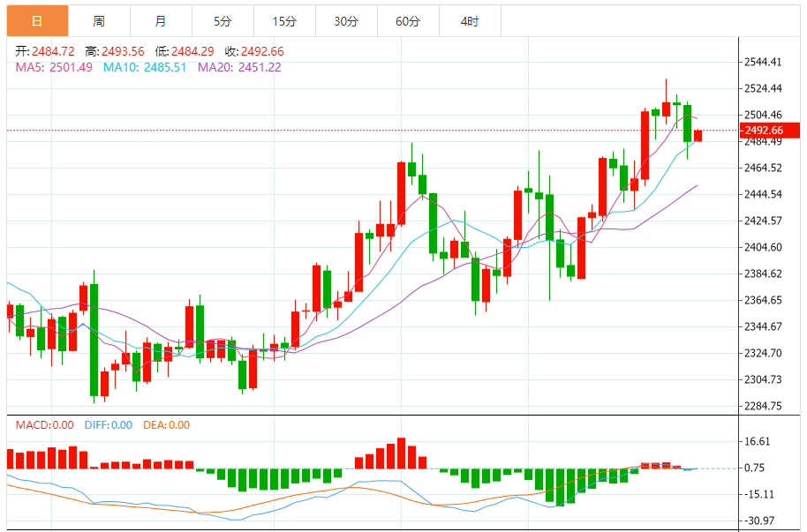Screen dimensions: 807x532
Task: Click the DIFF:0.00 label
Action: click(109, 425)
